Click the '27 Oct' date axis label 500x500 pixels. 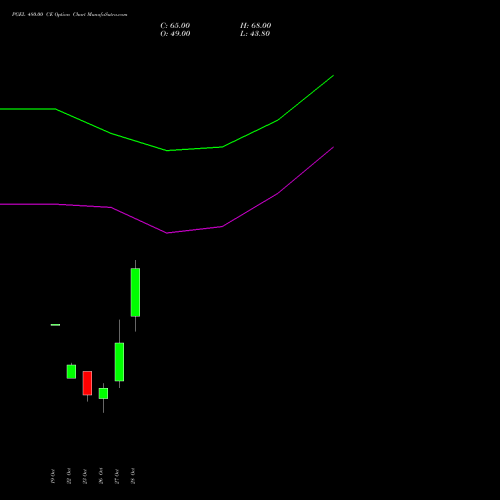117,476
